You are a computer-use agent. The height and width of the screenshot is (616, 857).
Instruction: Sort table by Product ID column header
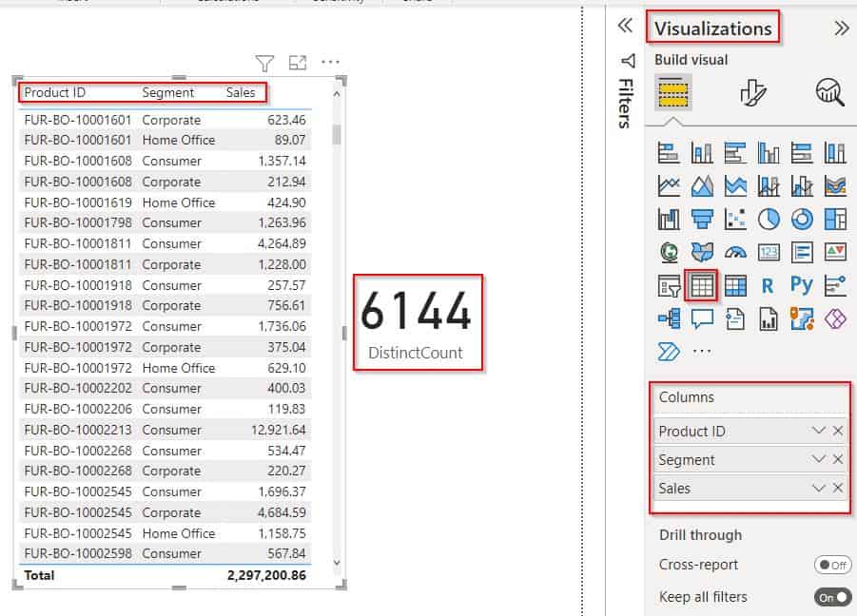[55, 92]
